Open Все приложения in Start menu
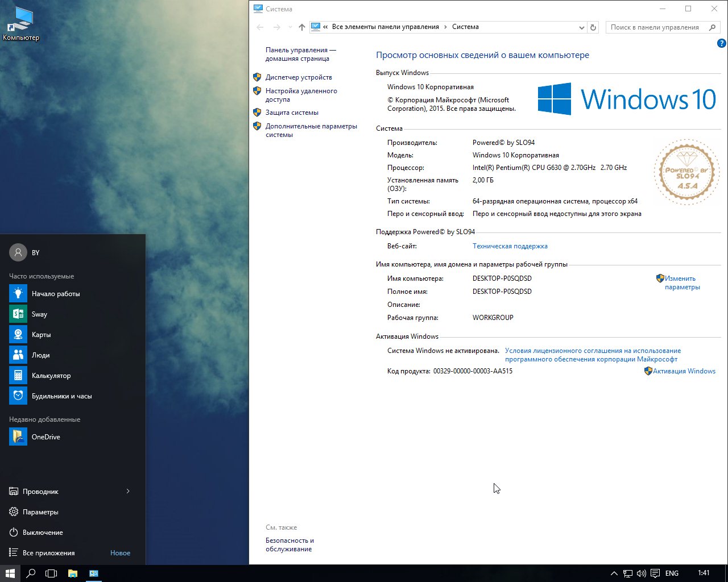This screenshot has height=582, width=728. (x=48, y=553)
